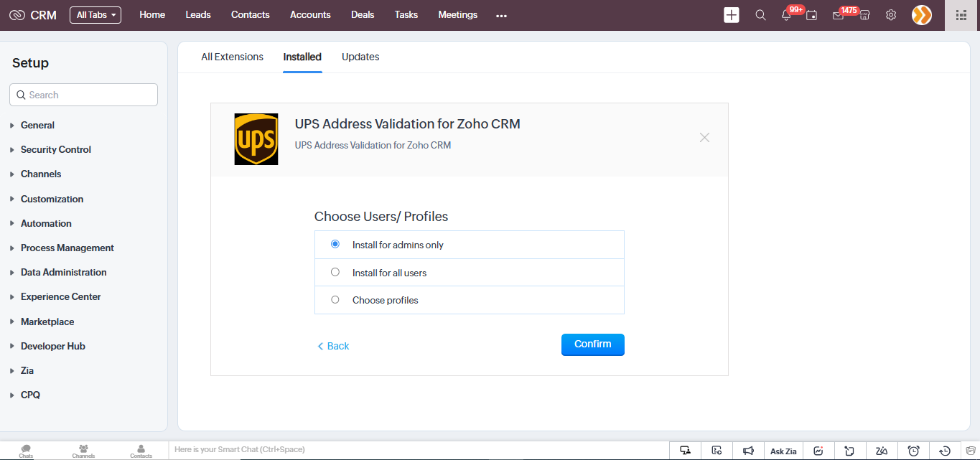
Task: Open Chats in the bottom bar
Action: (26, 451)
